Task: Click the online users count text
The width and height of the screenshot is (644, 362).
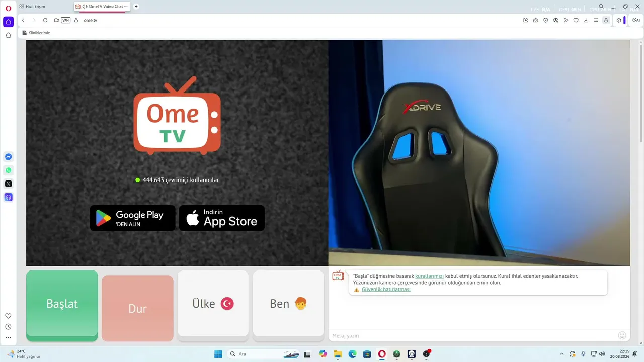Action: pyautogui.click(x=181, y=180)
